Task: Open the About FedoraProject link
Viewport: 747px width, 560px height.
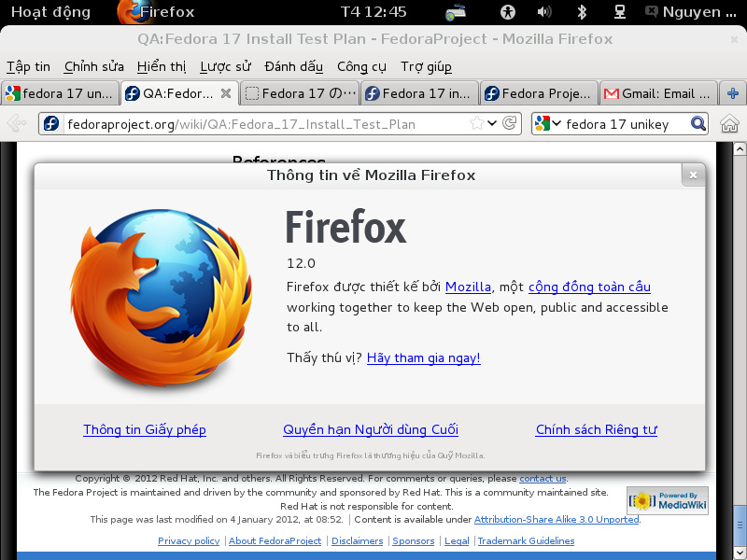Action: (275, 541)
